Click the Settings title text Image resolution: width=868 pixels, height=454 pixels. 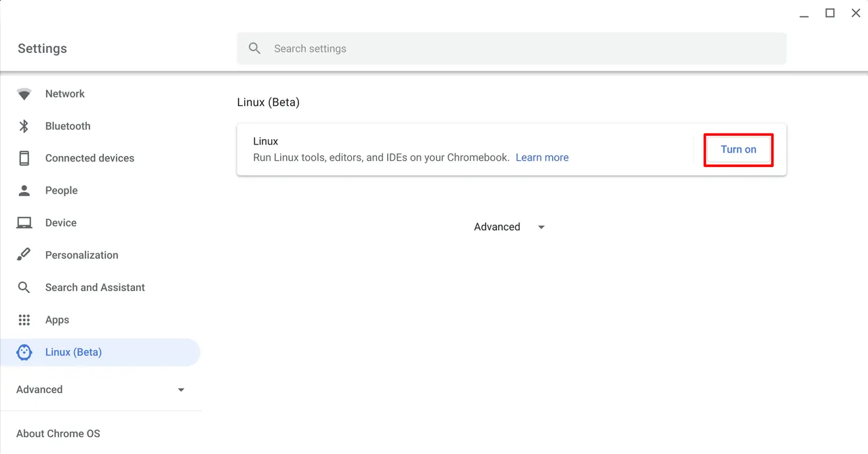point(42,49)
